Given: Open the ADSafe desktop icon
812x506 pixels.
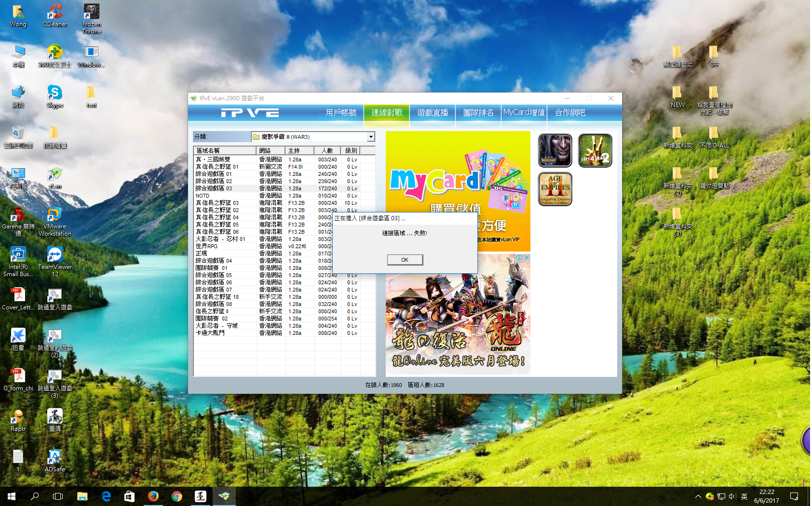Looking at the screenshot, I should click(54, 461).
